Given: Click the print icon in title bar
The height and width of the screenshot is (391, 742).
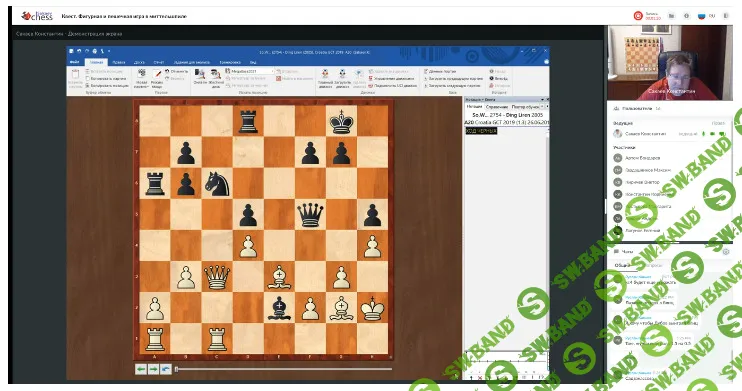Looking at the screenshot, I should pyautogui.click(x=95, y=51).
